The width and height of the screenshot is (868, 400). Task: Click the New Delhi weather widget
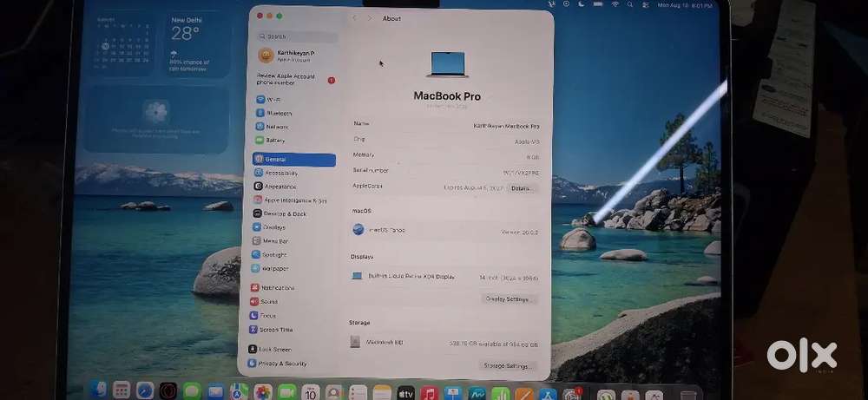(198, 44)
